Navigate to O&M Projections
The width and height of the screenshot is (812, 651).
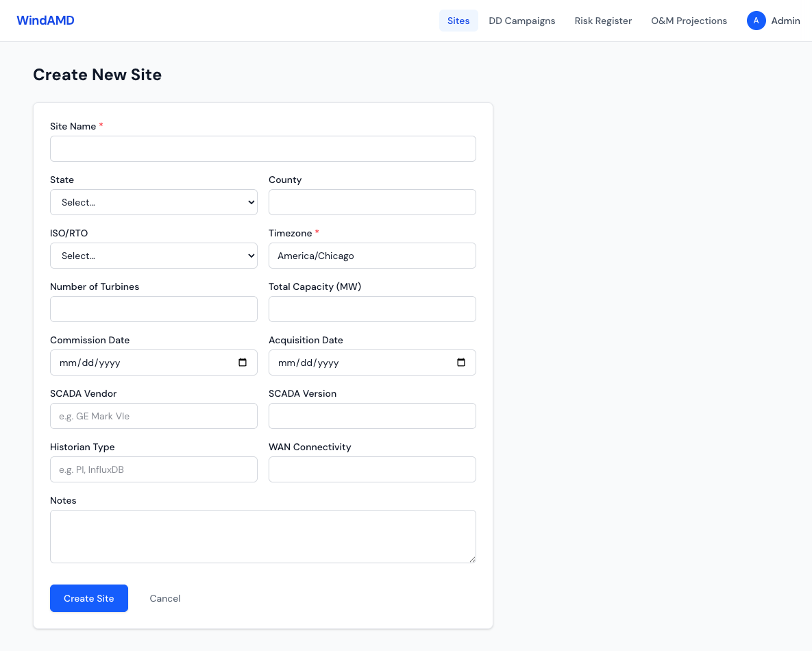(x=689, y=21)
